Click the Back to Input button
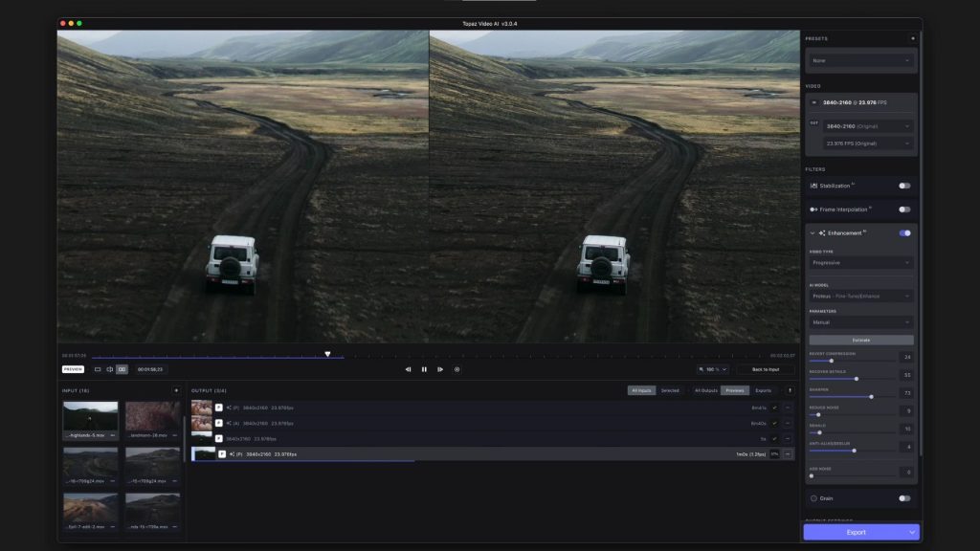Image resolution: width=980 pixels, height=551 pixels. click(x=766, y=369)
